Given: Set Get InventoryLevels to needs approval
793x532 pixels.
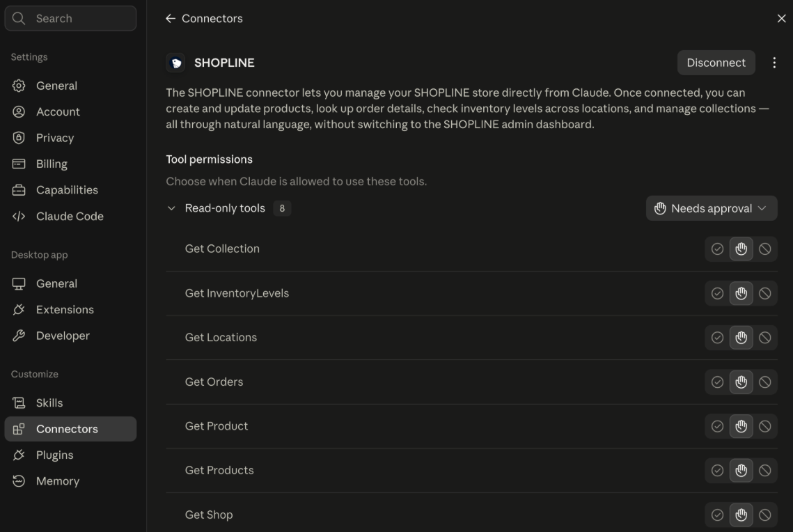Looking at the screenshot, I should click(741, 293).
